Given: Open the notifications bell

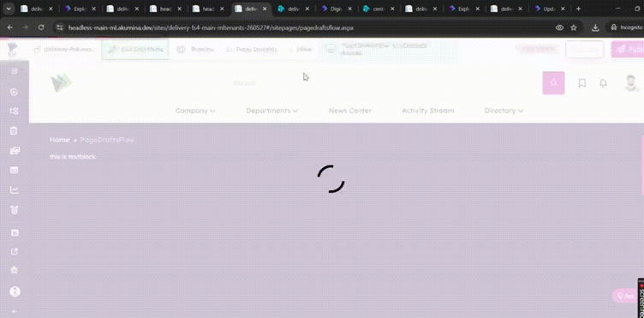Looking at the screenshot, I should click(x=603, y=83).
